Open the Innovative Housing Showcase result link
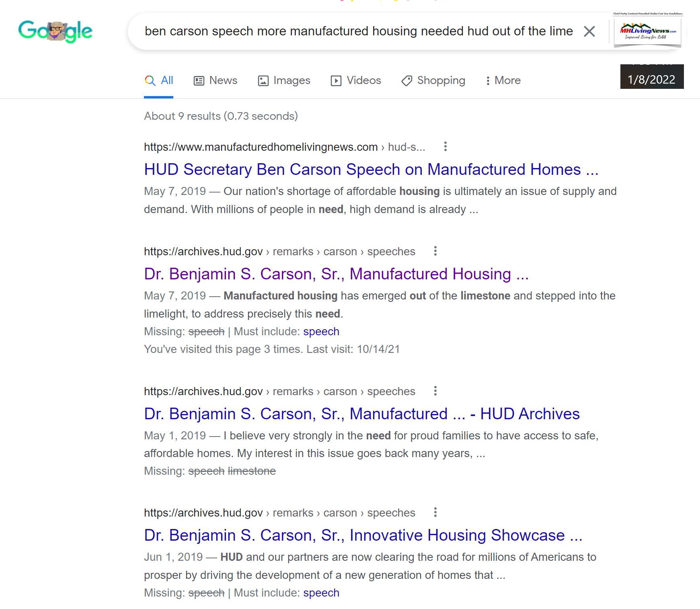Image resolution: width=700 pixels, height=609 pixels. tap(363, 535)
